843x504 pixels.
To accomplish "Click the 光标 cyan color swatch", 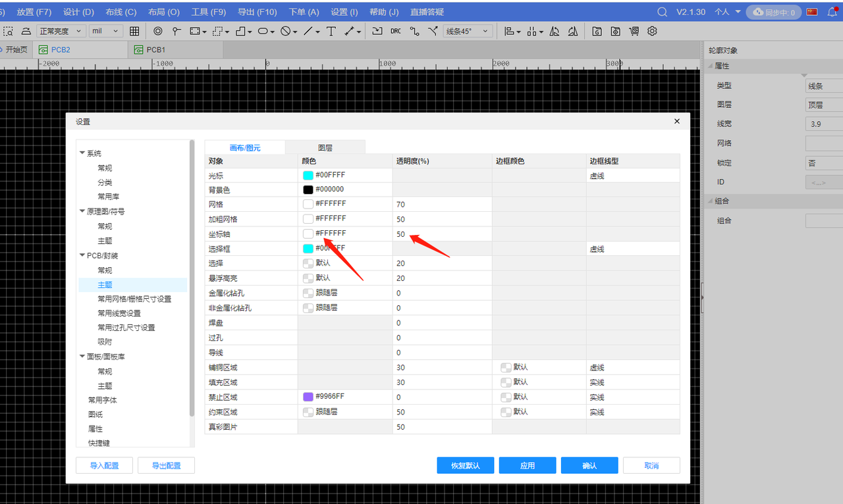I will tap(308, 176).
